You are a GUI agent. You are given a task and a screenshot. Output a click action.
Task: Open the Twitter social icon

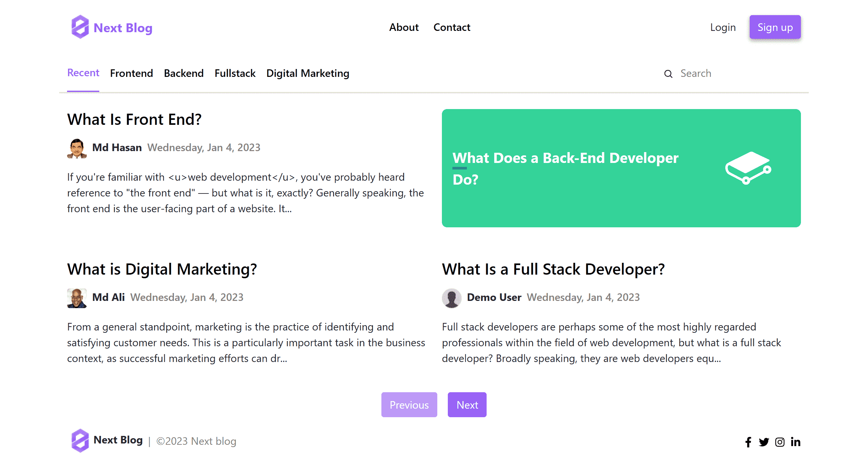[764, 442]
